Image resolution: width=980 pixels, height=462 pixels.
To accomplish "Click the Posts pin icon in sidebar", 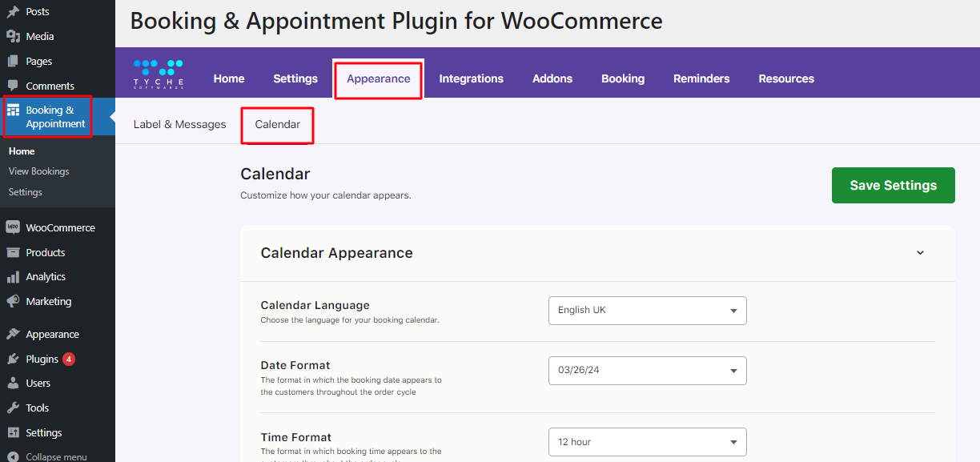I will click(13, 12).
